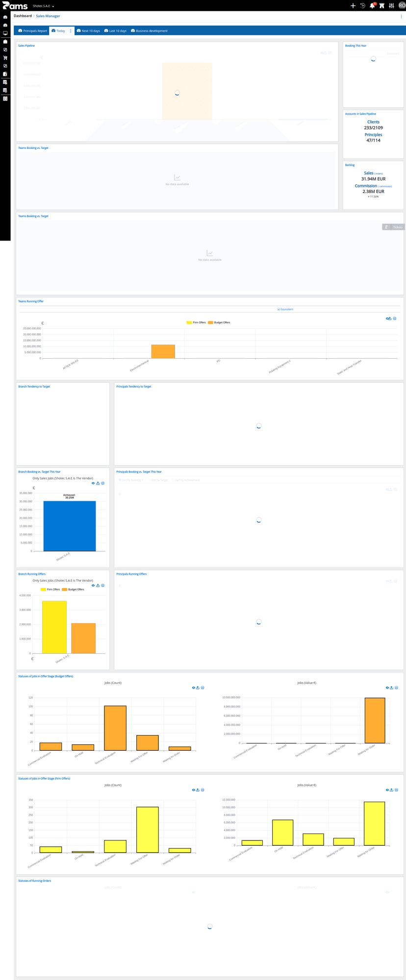Click export icon in Budget Offers Jobs (Count) chart
This screenshot has width=406, height=980.
pos(198,688)
